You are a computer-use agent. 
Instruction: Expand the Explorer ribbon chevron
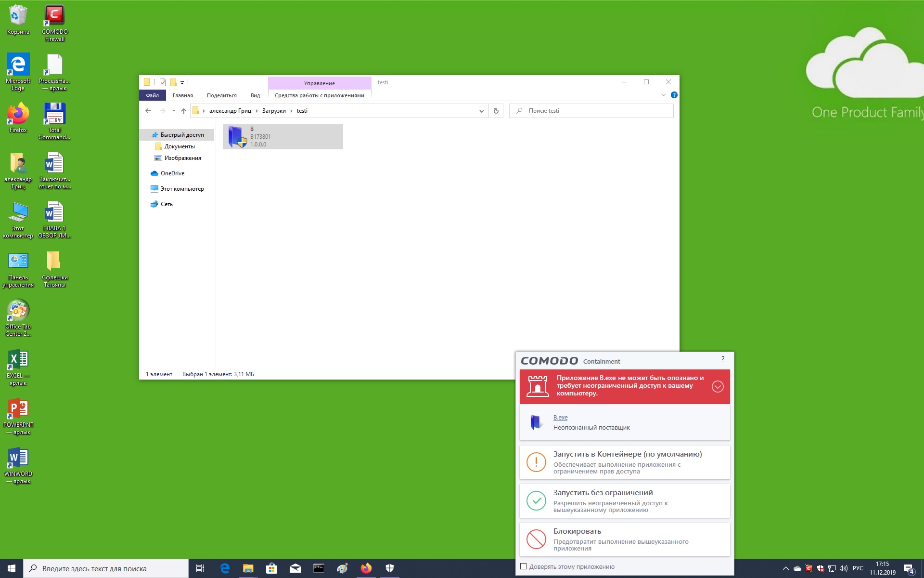664,95
